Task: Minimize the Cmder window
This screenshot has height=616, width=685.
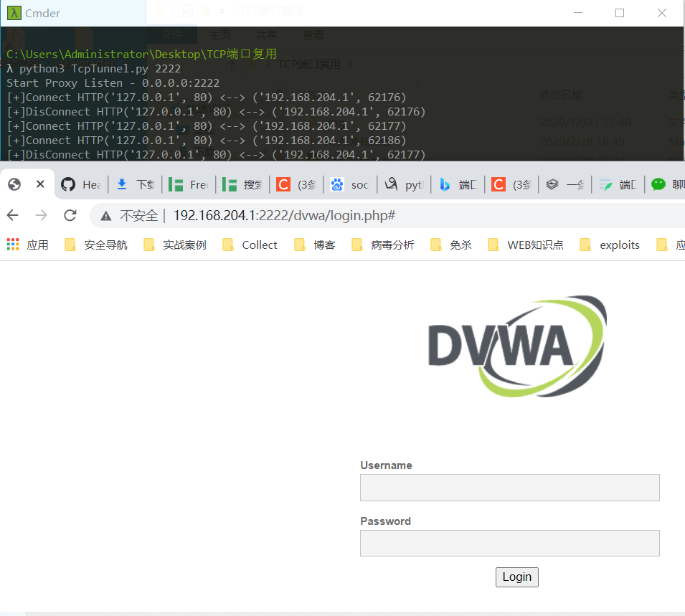Action: pyautogui.click(x=578, y=13)
